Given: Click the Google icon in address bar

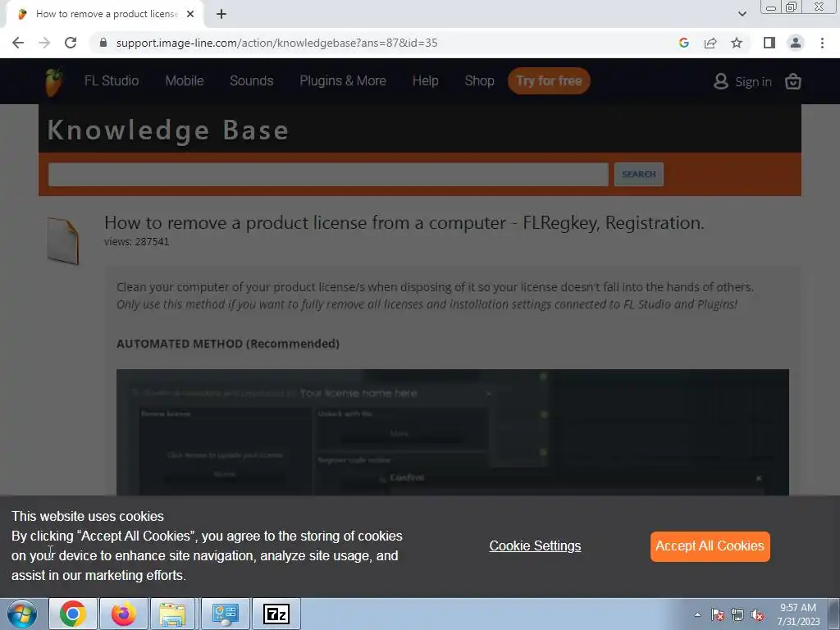Looking at the screenshot, I should (x=683, y=43).
